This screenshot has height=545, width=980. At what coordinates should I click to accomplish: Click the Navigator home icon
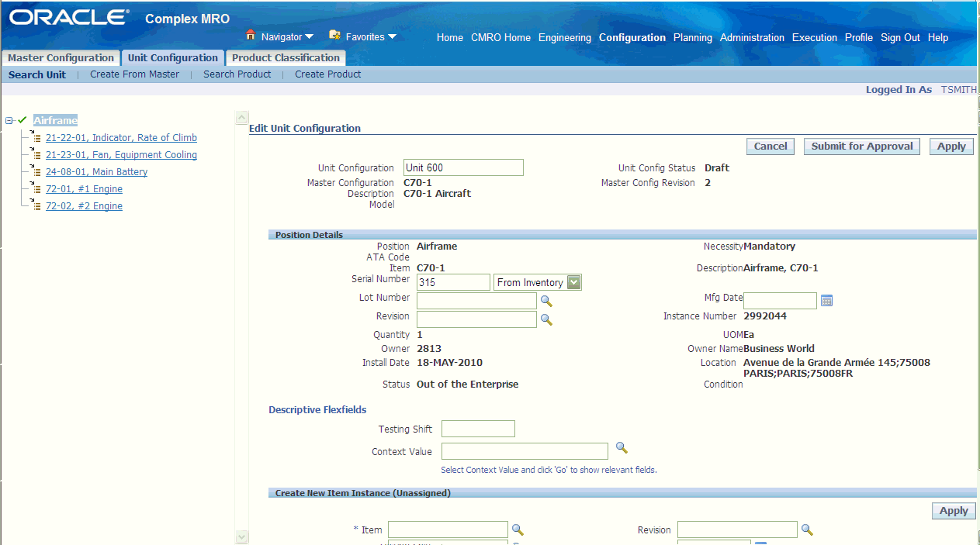[x=251, y=35]
